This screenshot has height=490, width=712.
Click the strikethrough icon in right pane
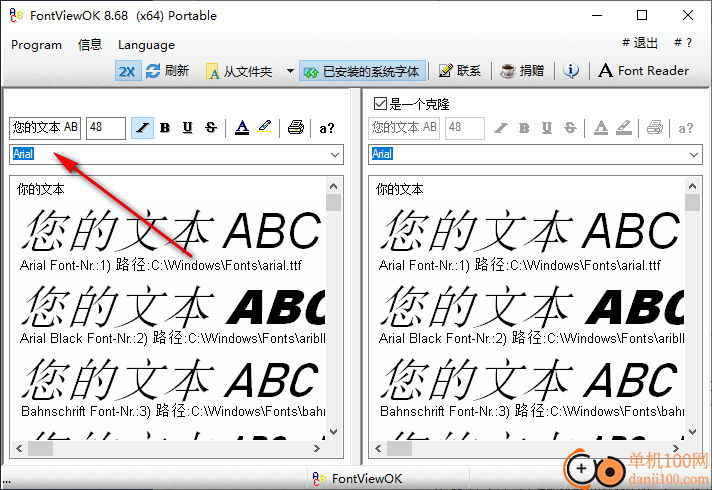pos(570,128)
